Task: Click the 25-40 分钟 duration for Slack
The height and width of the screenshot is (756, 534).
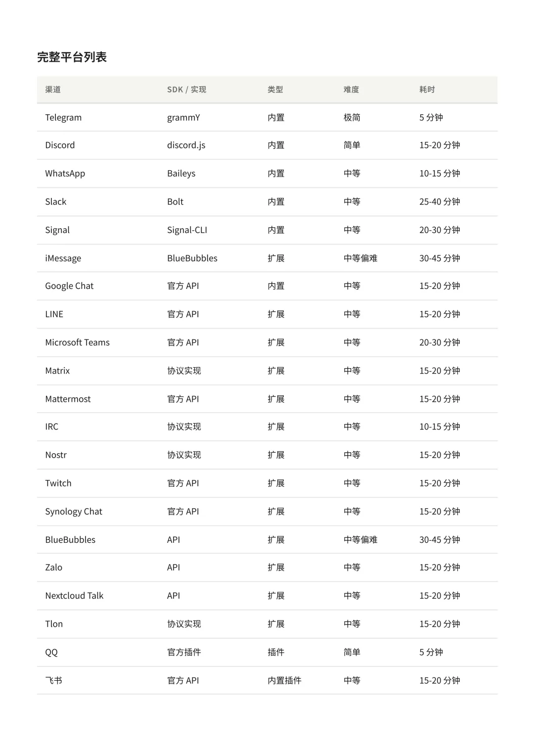Action: tap(440, 202)
